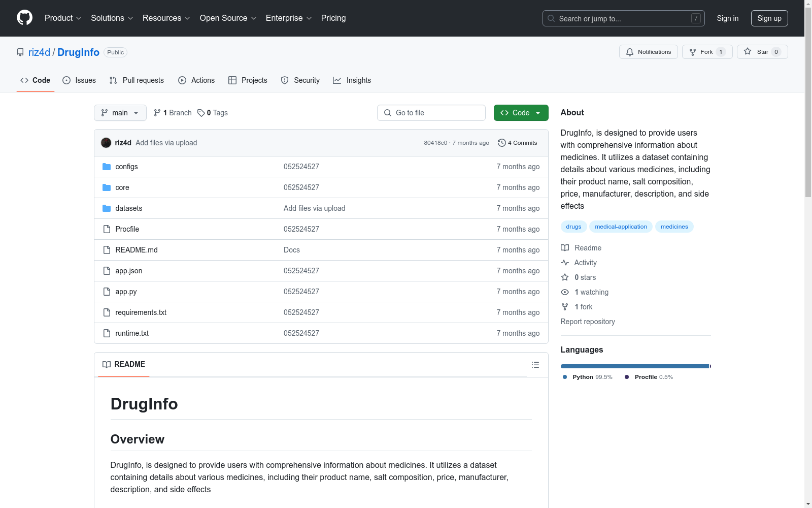Click the core folder icon
The width and height of the screenshot is (812, 508).
click(107, 187)
